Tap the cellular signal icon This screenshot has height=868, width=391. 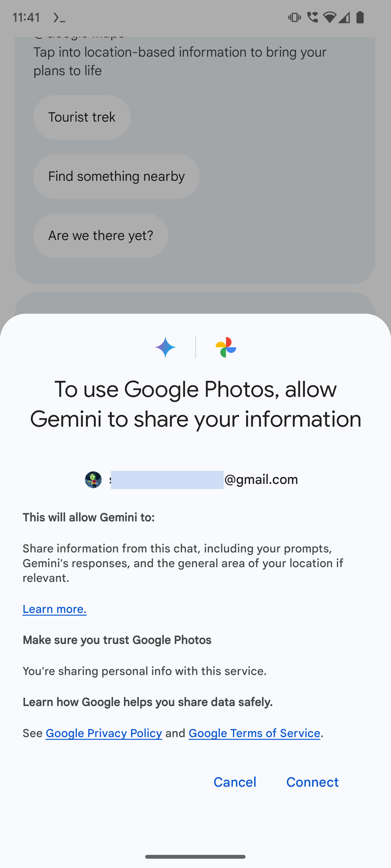pyautogui.click(x=344, y=17)
